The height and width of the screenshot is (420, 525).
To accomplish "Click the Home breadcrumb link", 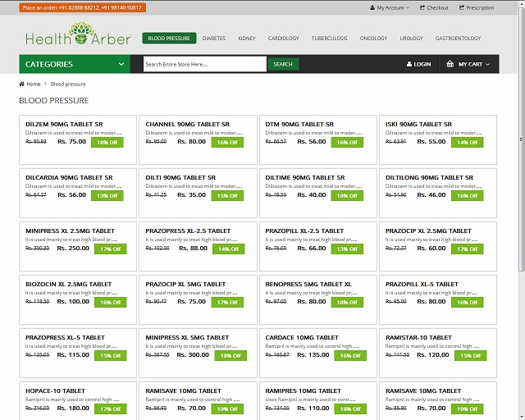I will coord(34,84).
